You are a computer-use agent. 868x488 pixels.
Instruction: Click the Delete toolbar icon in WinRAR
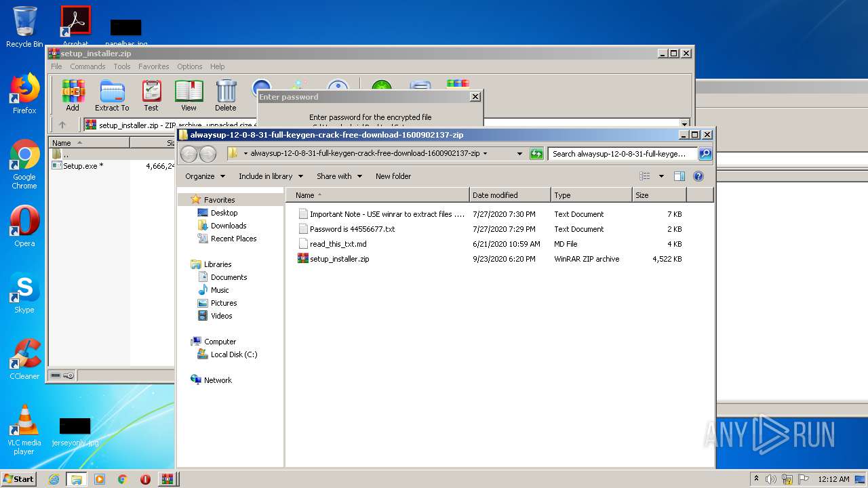[x=226, y=95]
